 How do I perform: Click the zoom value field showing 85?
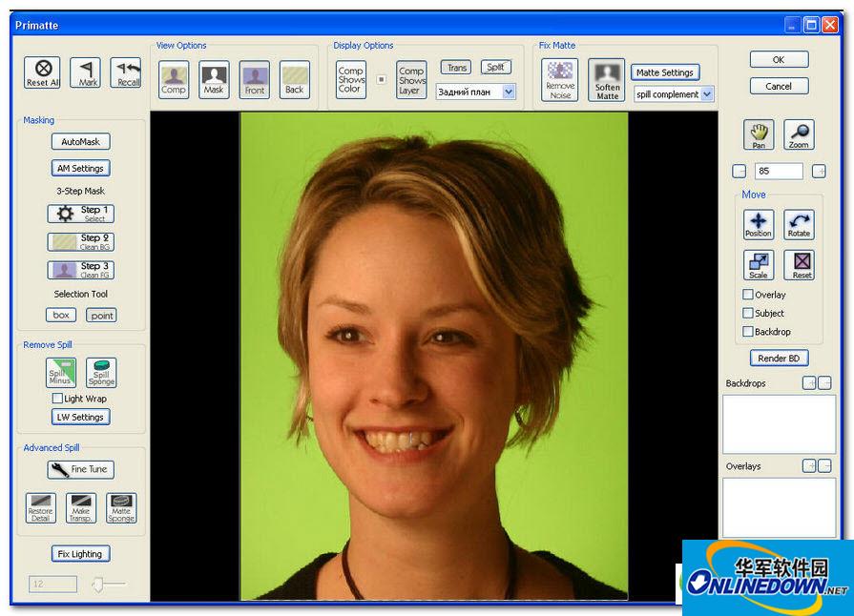tap(779, 171)
